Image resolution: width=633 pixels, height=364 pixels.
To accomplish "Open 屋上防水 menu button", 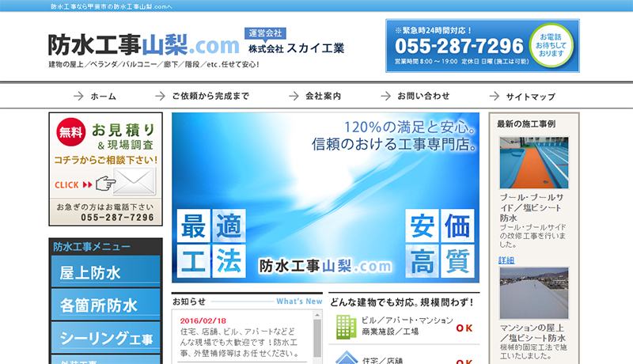I will pyautogui.click(x=105, y=271).
